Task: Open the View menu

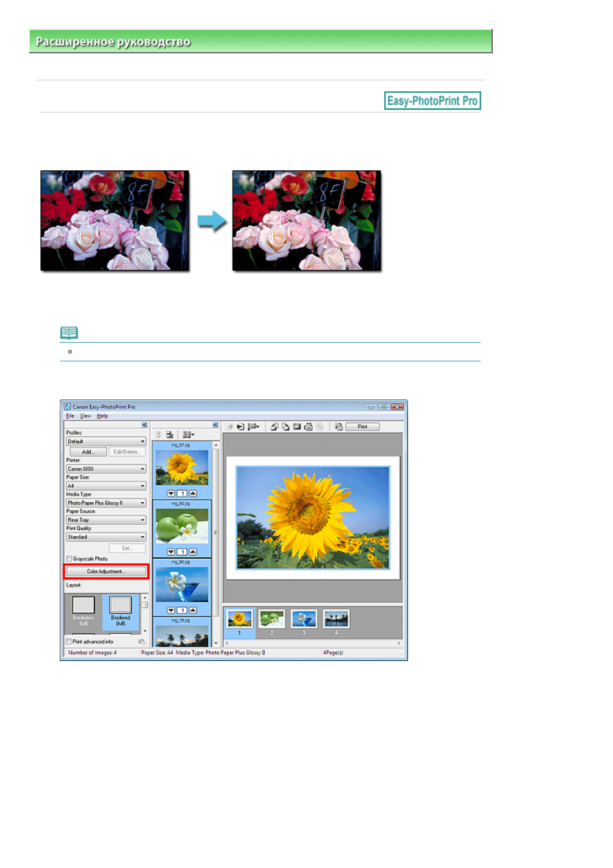Action: 85,416
